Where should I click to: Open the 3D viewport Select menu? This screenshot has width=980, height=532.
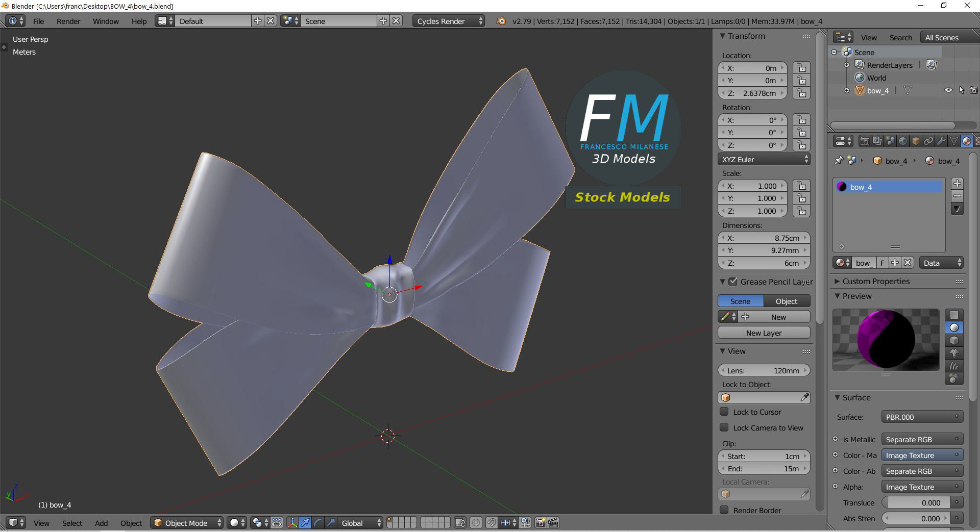72,523
